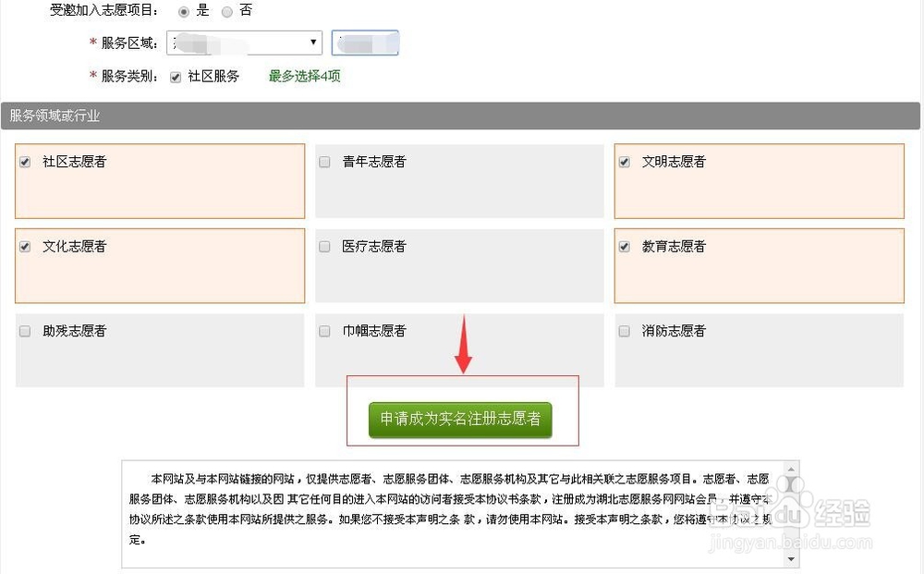The height and width of the screenshot is (574, 924).
Task: Uncheck the 社区服务 service category checkbox
Action: pyautogui.click(x=175, y=77)
